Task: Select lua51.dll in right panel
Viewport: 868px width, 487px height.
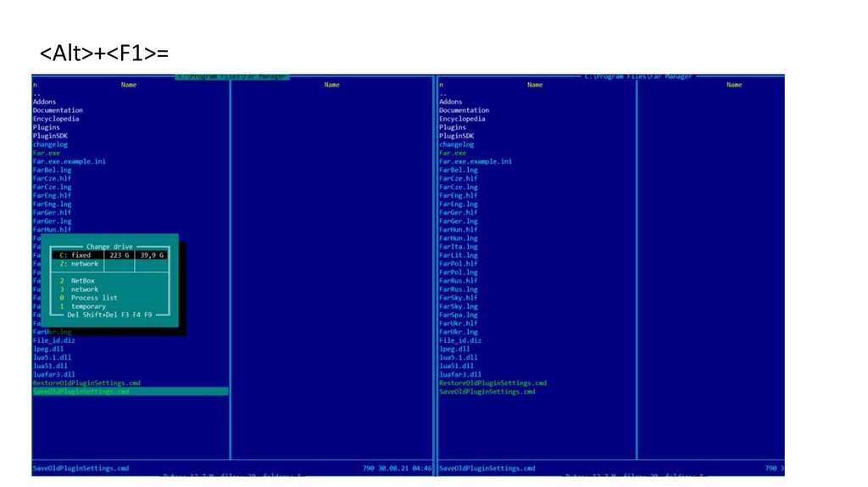Action: (456, 367)
